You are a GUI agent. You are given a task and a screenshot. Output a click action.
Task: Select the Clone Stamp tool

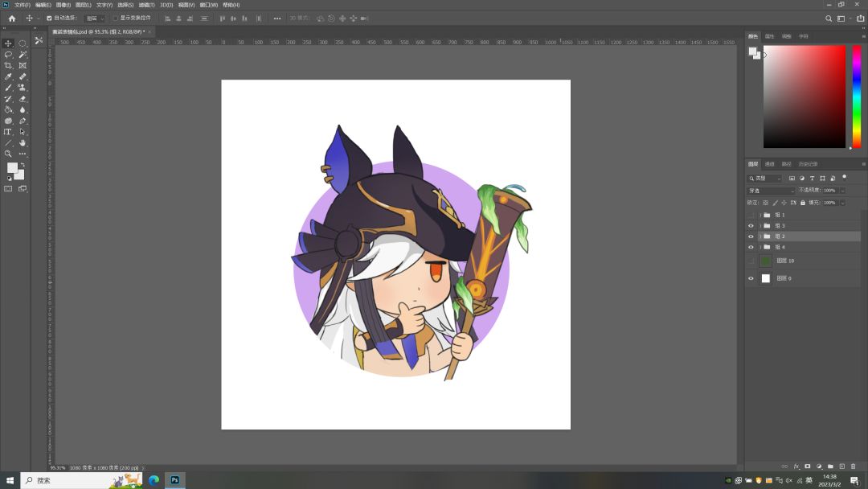pos(23,88)
